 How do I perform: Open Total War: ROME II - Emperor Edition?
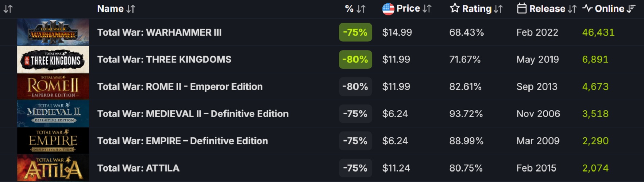[x=180, y=87]
